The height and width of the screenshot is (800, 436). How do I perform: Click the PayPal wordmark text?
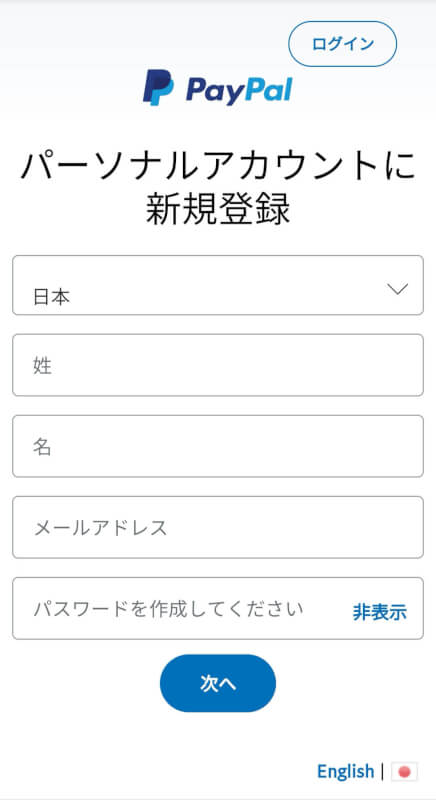pos(239,91)
